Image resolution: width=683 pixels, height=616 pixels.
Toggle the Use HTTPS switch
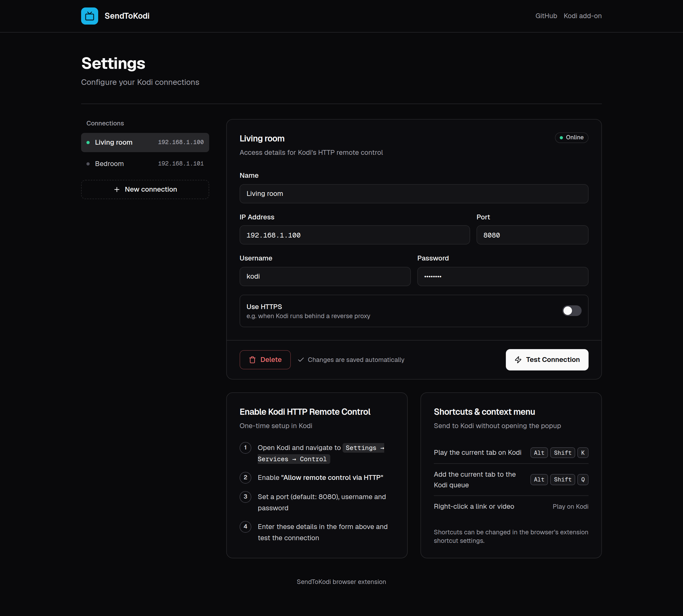572,311
